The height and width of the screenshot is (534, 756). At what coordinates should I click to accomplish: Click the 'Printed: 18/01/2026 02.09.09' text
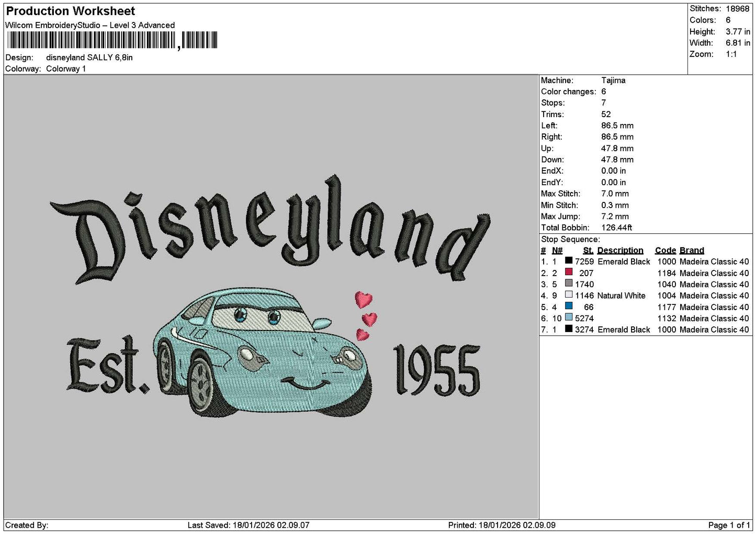[x=502, y=525]
